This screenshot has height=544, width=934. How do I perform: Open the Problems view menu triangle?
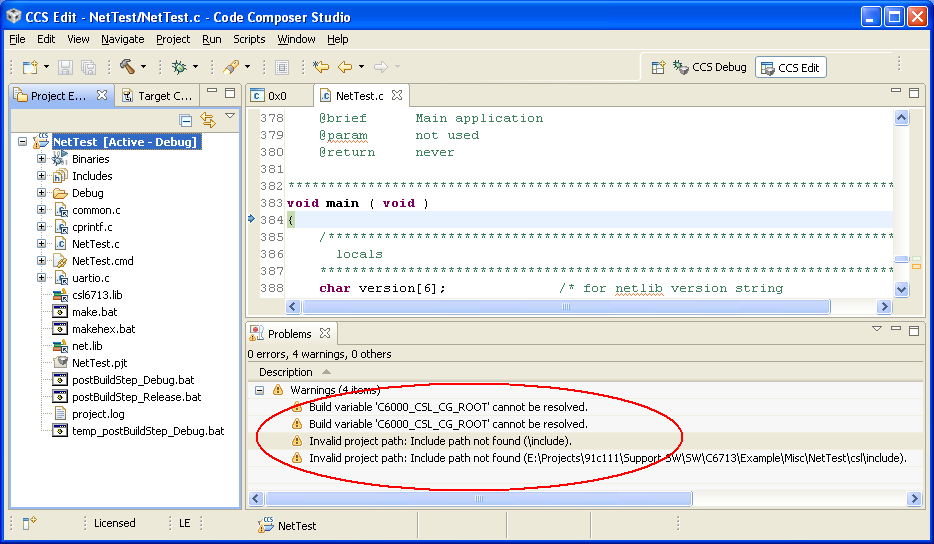(x=877, y=328)
